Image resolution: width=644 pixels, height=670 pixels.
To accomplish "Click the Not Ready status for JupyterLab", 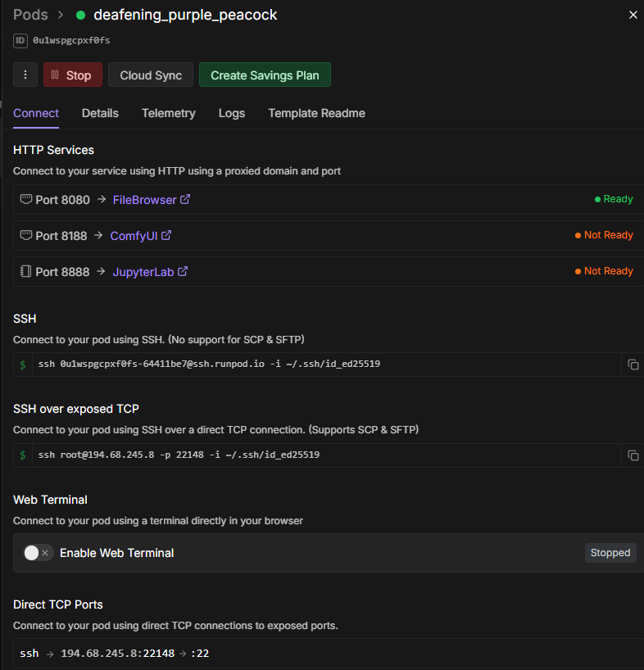I will point(604,271).
